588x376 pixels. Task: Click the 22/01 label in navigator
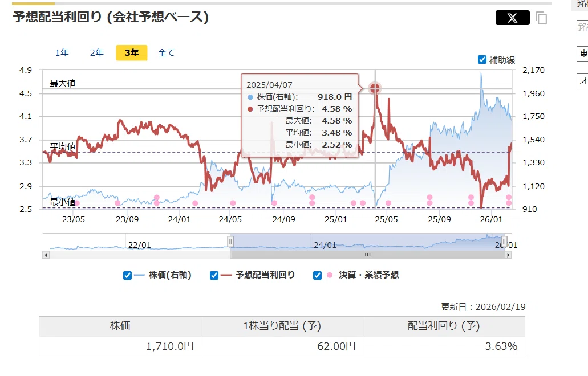click(140, 245)
